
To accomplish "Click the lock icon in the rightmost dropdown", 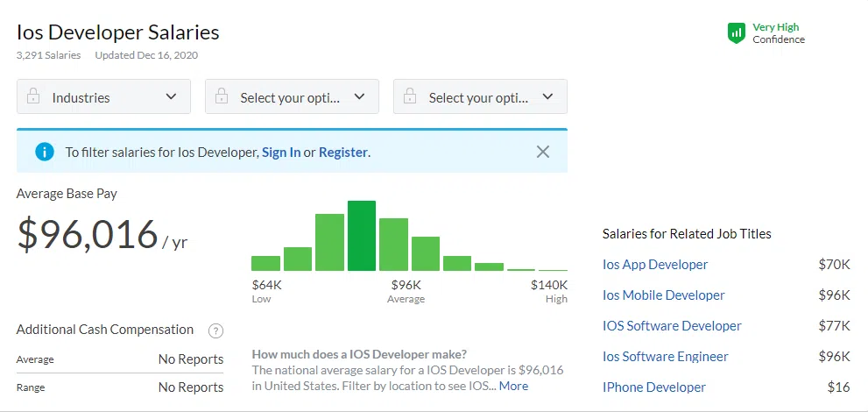I will (x=410, y=97).
